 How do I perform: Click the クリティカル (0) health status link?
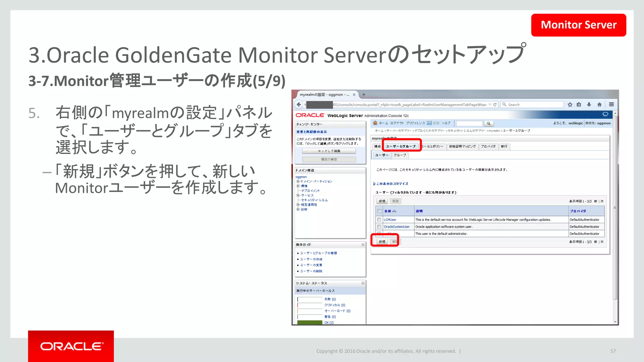tap(335, 305)
